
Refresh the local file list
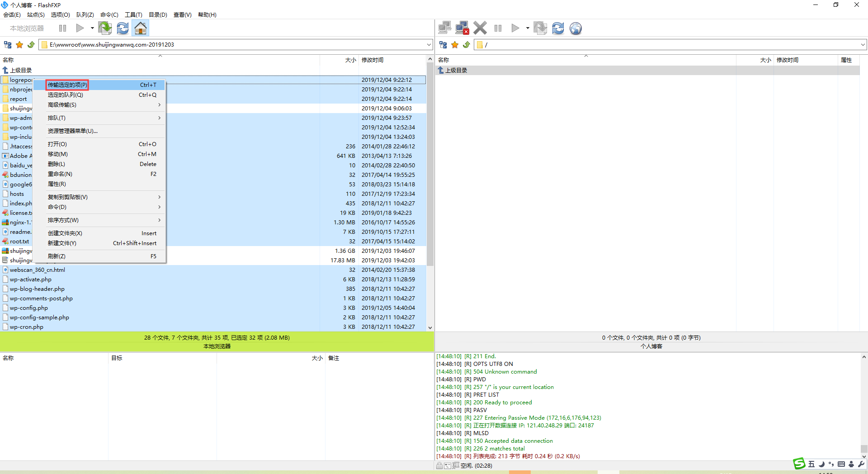(123, 28)
